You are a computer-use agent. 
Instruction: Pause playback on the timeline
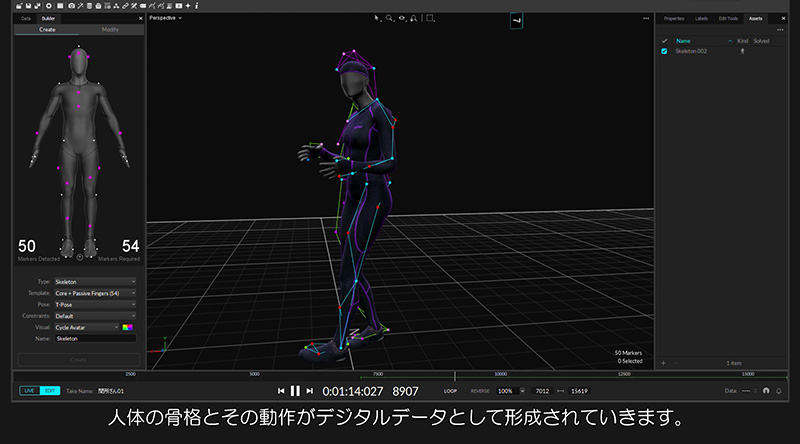(295, 391)
